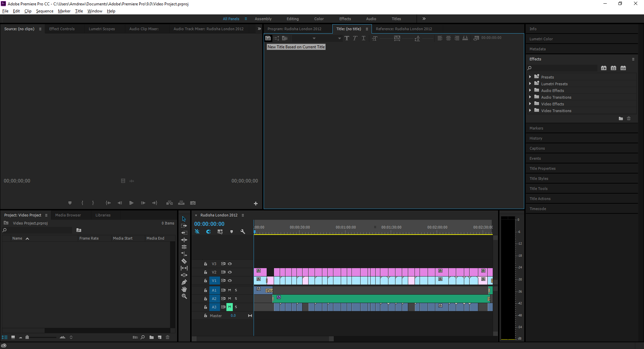Lock the V1 video track

pyautogui.click(x=206, y=281)
